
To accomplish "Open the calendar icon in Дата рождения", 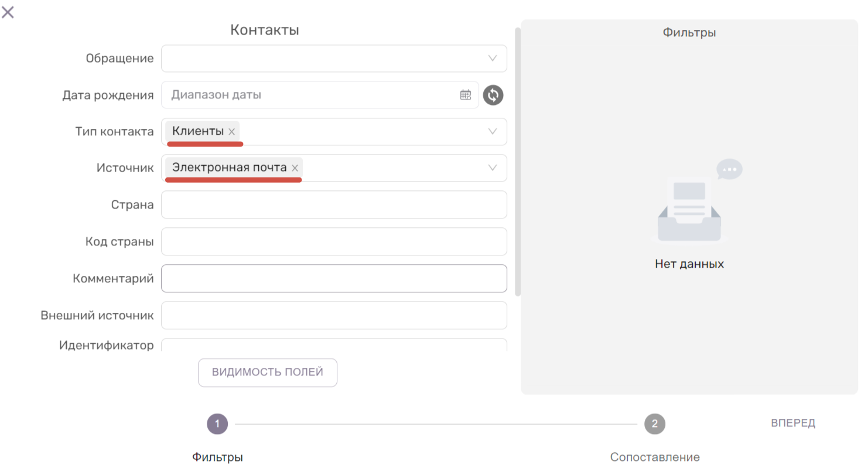I will tap(466, 95).
